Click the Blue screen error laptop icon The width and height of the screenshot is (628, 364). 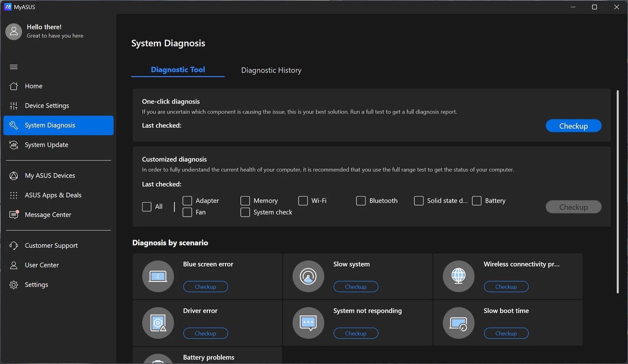(x=158, y=276)
